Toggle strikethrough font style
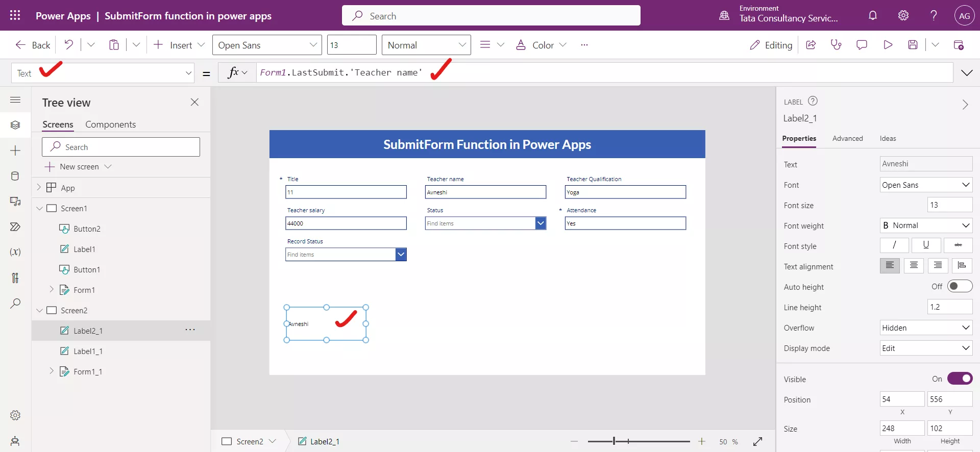980x452 pixels. [958, 245]
